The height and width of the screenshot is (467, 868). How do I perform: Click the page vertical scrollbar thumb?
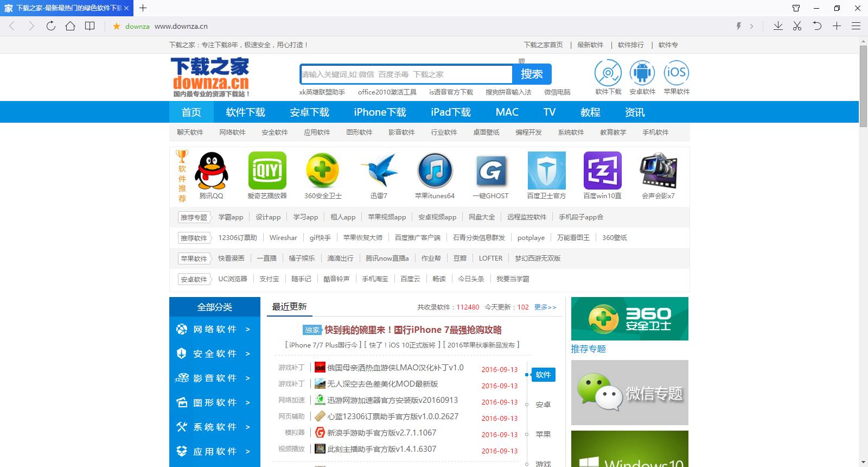pyautogui.click(x=863, y=87)
